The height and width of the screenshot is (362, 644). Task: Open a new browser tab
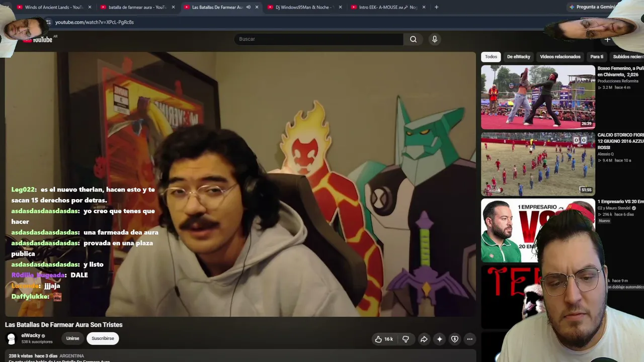click(x=436, y=7)
